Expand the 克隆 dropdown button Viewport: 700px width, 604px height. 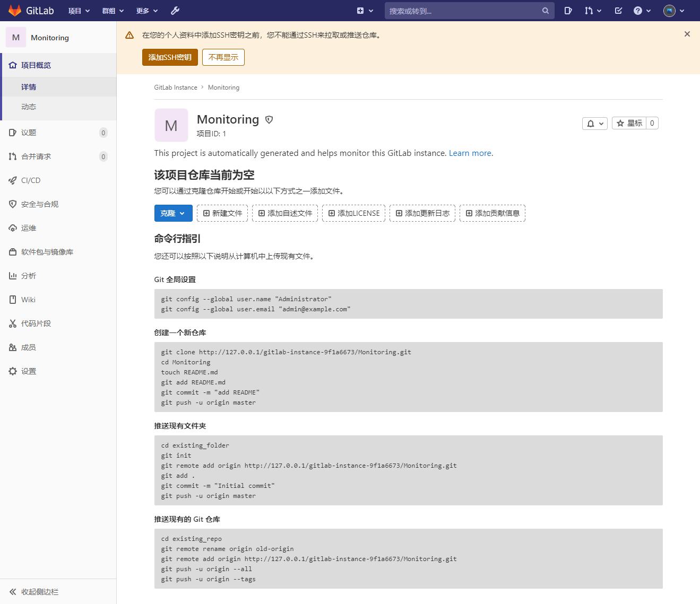click(x=174, y=213)
